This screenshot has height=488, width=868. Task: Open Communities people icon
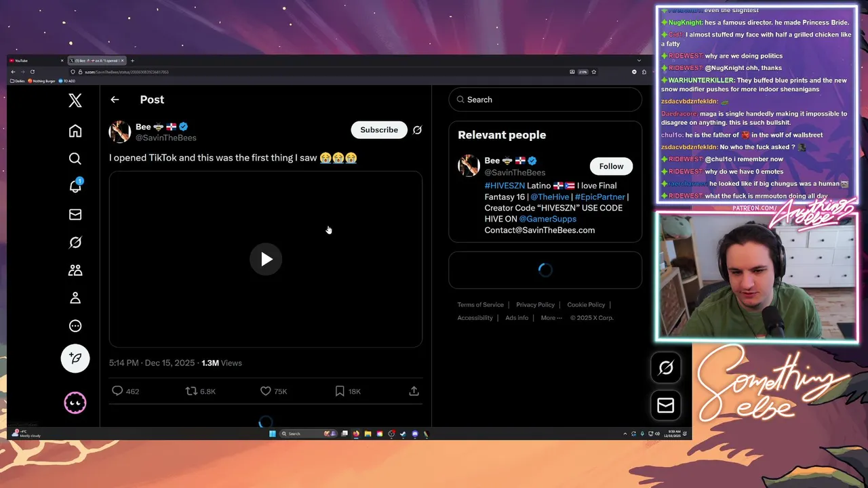(x=75, y=270)
